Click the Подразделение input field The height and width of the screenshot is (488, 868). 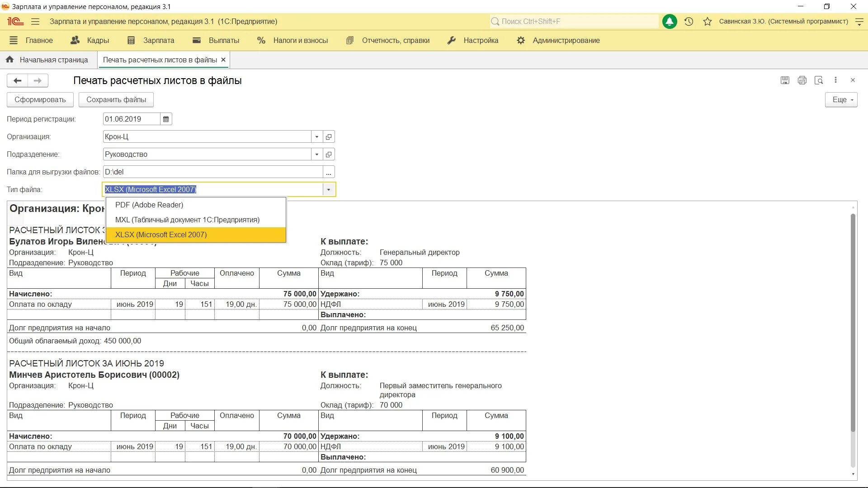click(207, 155)
